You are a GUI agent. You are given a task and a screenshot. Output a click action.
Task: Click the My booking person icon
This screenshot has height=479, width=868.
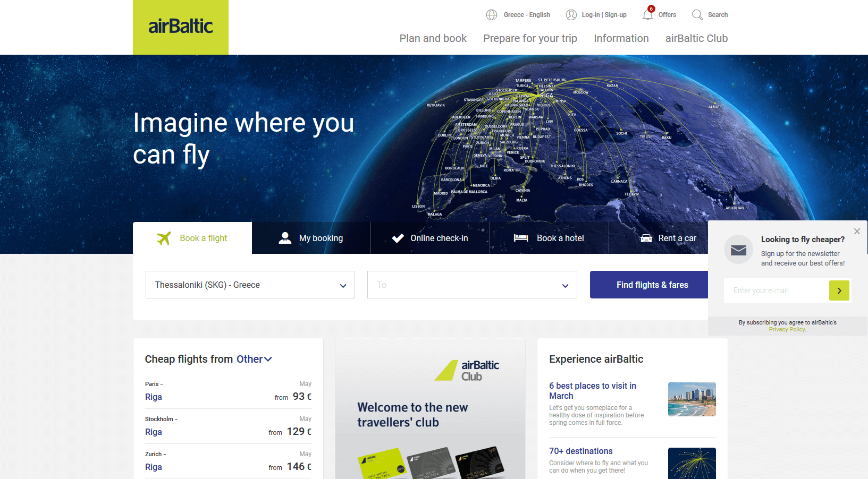(285, 238)
